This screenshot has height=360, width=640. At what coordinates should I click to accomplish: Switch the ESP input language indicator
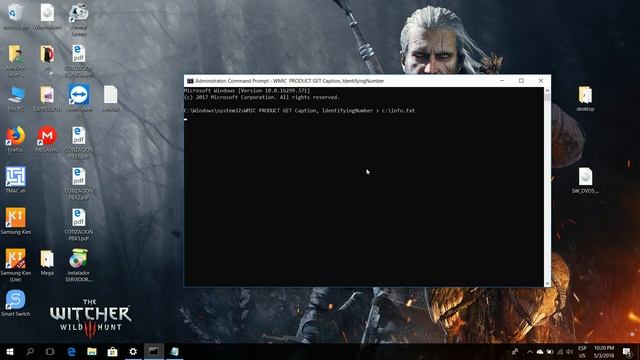pyautogui.click(x=582, y=351)
